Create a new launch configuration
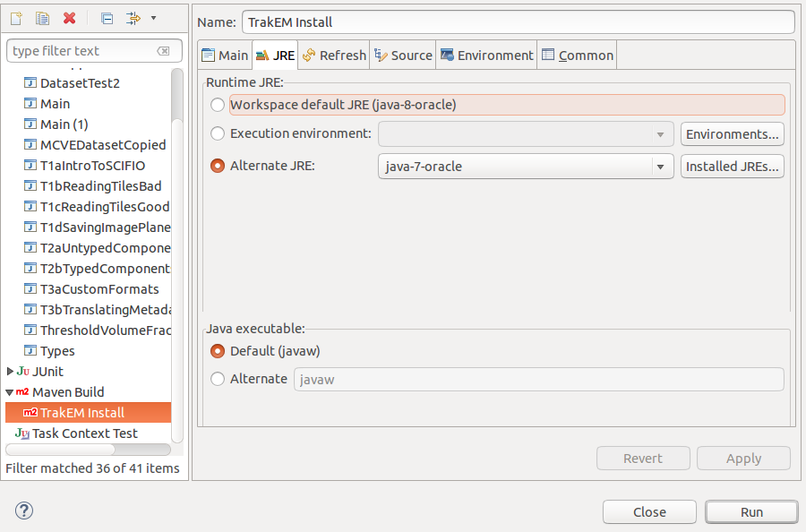 pyautogui.click(x=15, y=18)
